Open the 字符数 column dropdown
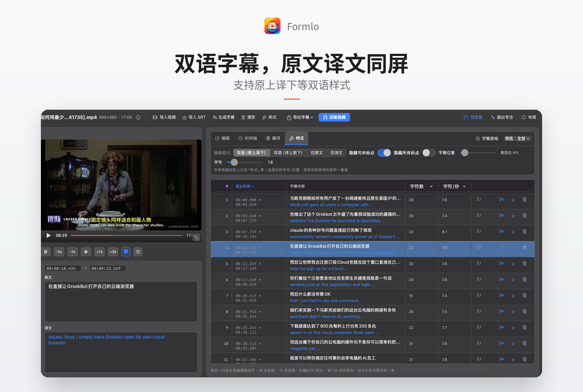583x392 pixels. click(x=421, y=186)
